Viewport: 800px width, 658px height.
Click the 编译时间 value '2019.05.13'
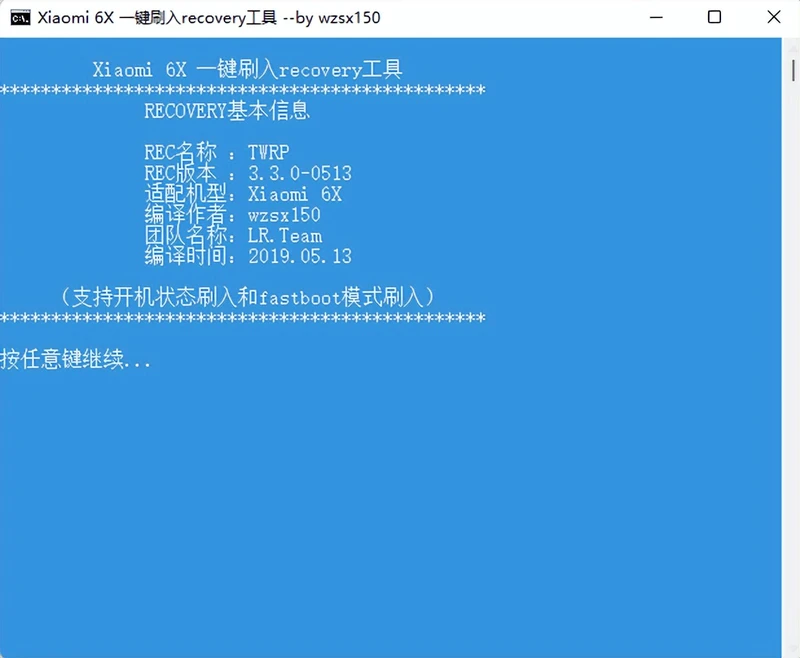pyautogui.click(x=300, y=256)
